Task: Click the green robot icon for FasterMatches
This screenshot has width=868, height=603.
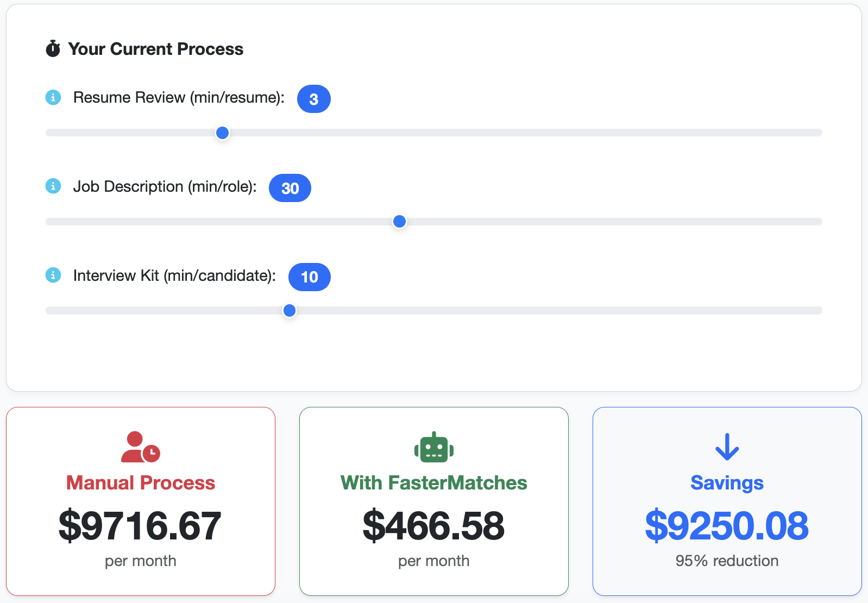Action: (x=434, y=447)
